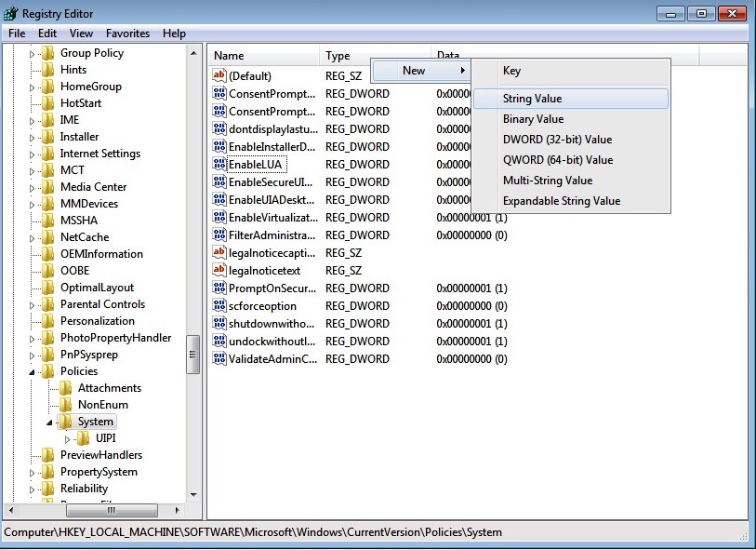
Task: Click the registry path in status bar
Action: 253,532
